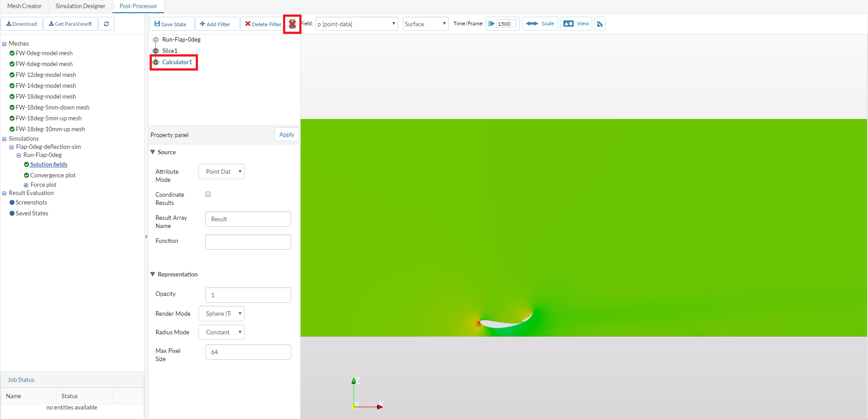The image size is (868, 419).
Task: Click the Add Filter button
Action: [217, 24]
